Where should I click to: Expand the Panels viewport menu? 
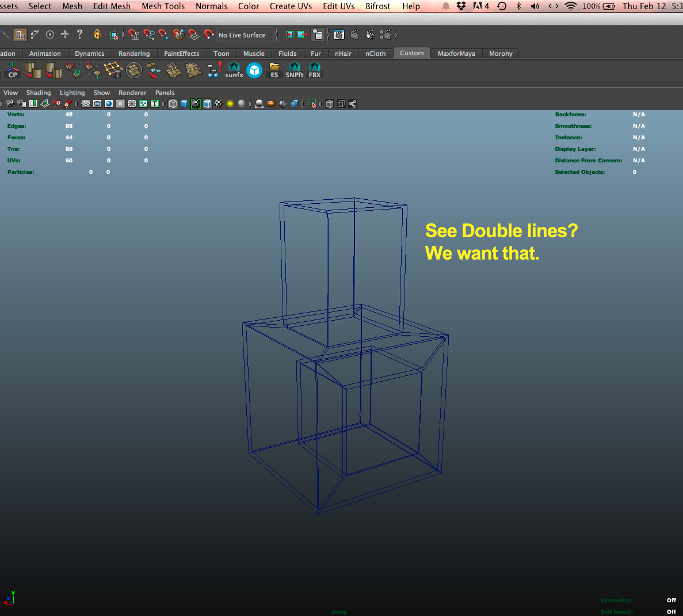[165, 93]
